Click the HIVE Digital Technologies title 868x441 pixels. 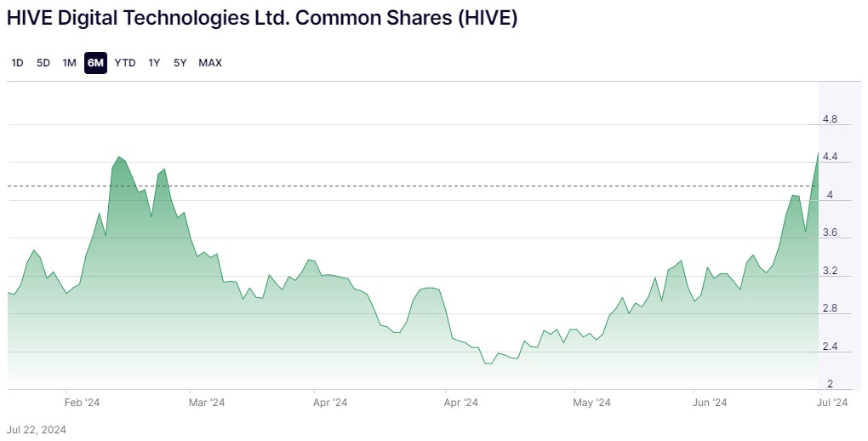[x=262, y=19]
